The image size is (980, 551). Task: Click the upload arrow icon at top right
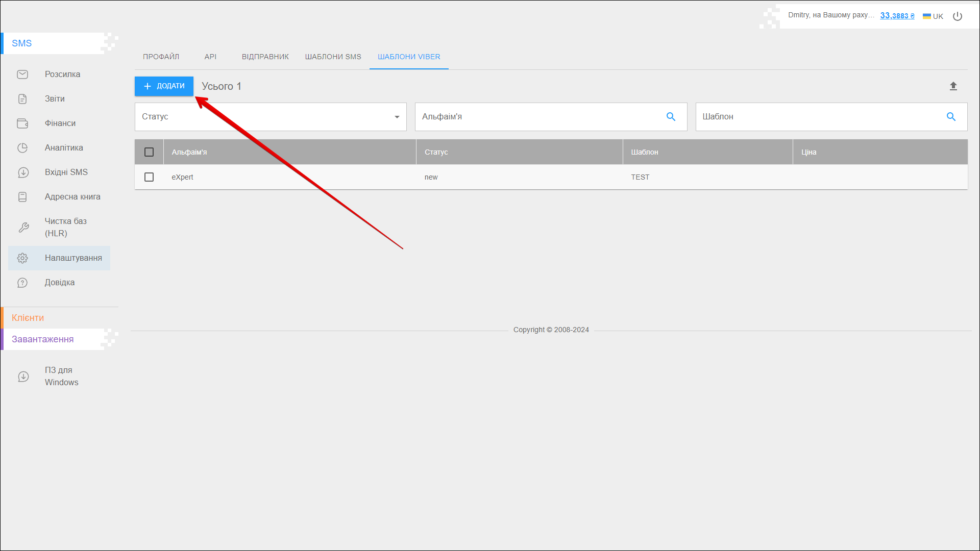[953, 86]
